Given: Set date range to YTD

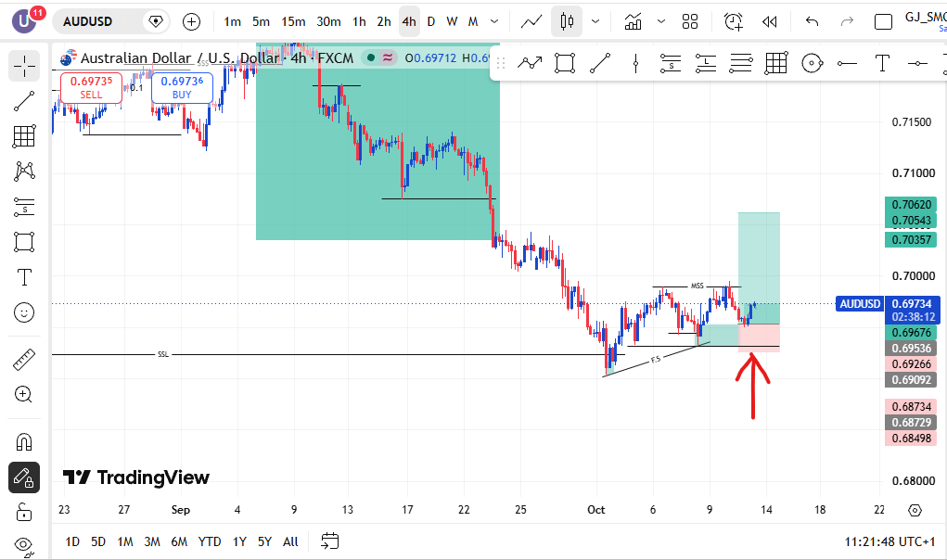Looking at the screenshot, I should [x=210, y=541].
